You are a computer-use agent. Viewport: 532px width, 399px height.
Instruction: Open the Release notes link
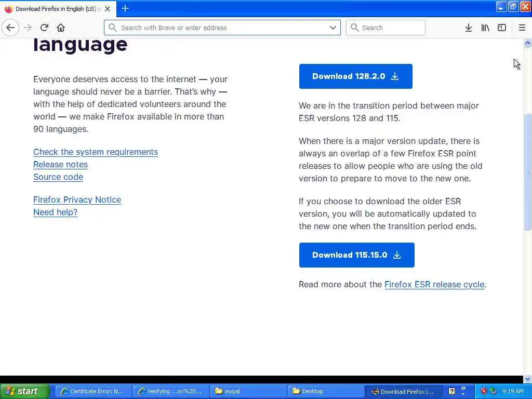coord(60,165)
